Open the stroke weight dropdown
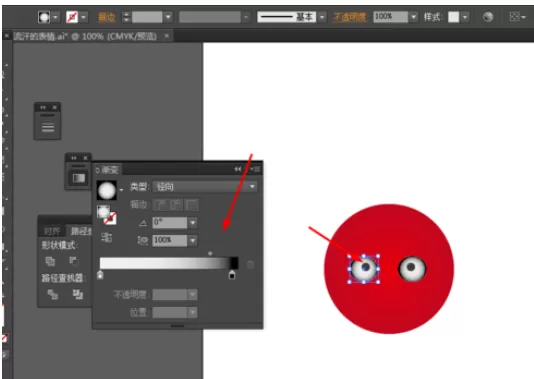534x379 pixels. click(168, 17)
